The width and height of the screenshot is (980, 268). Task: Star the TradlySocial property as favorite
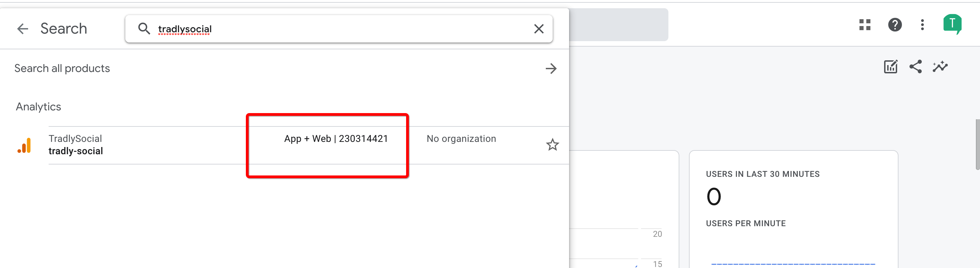[552, 145]
